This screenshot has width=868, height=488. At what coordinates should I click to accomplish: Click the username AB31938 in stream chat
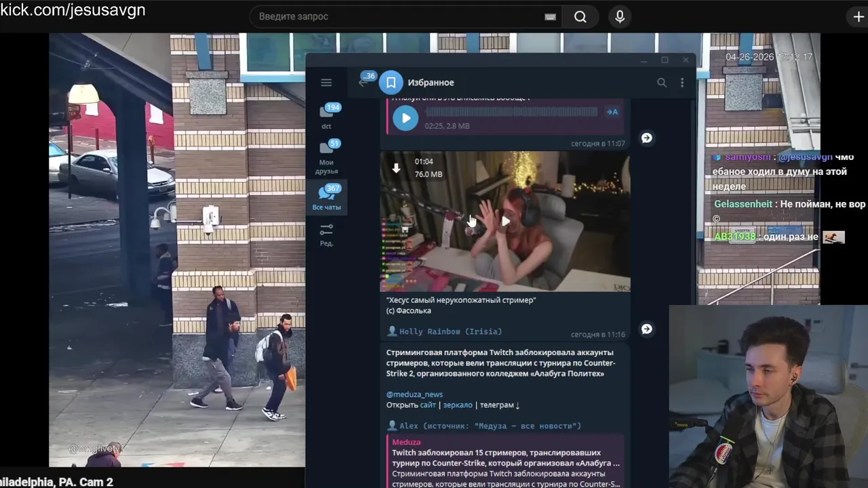pyautogui.click(x=734, y=237)
